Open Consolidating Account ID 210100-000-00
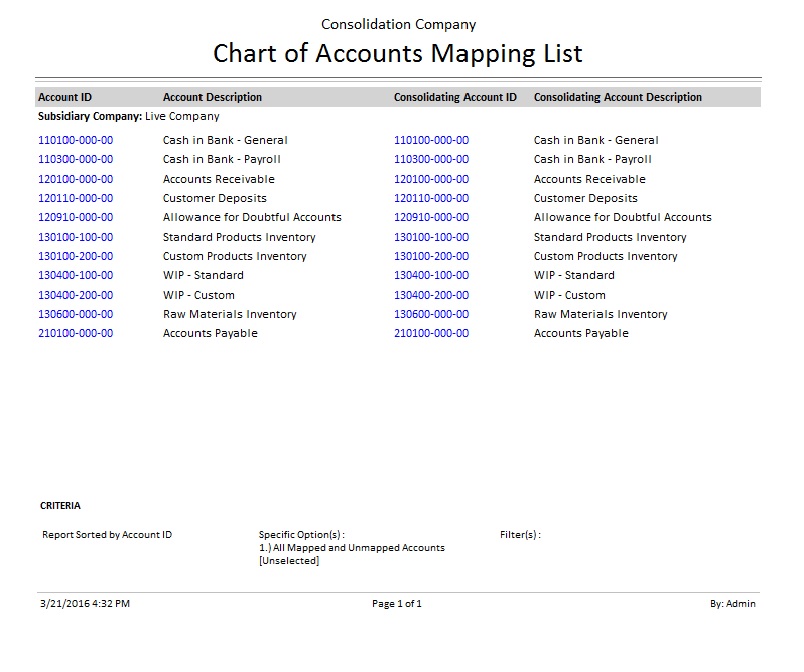Viewport: 804px width, 672px height. pyautogui.click(x=431, y=333)
